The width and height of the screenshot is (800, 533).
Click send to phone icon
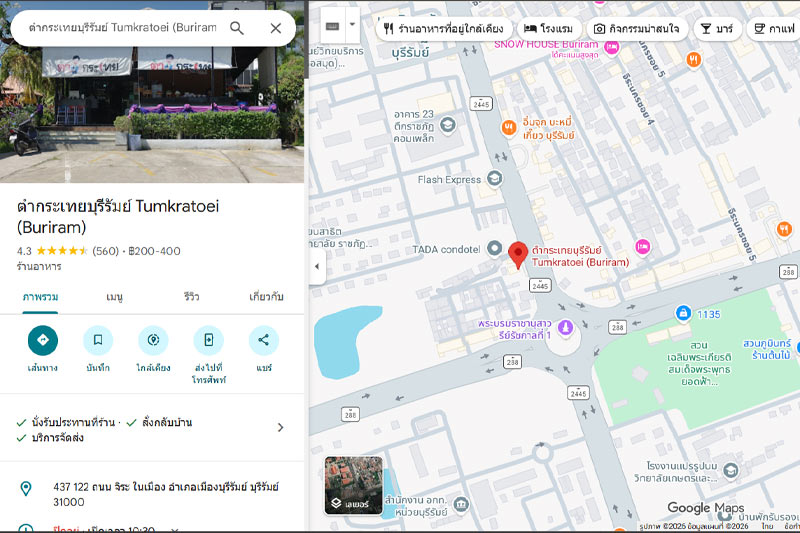[208, 341]
